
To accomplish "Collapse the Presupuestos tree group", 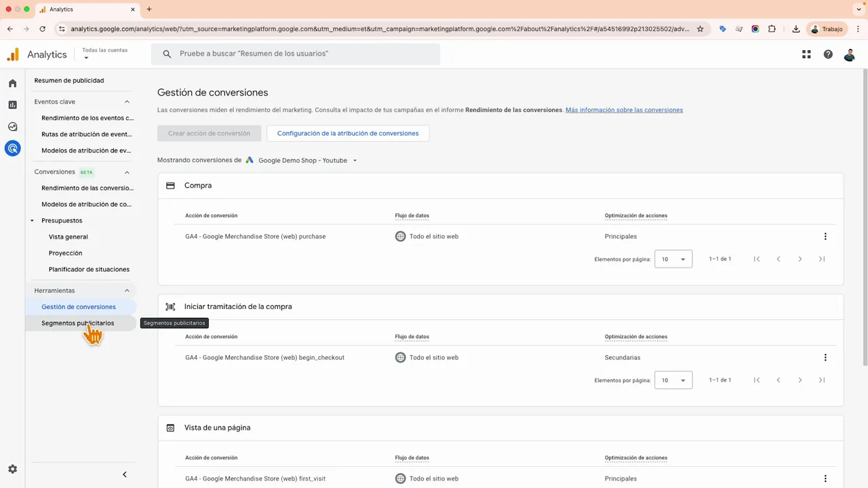I will (33, 221).
